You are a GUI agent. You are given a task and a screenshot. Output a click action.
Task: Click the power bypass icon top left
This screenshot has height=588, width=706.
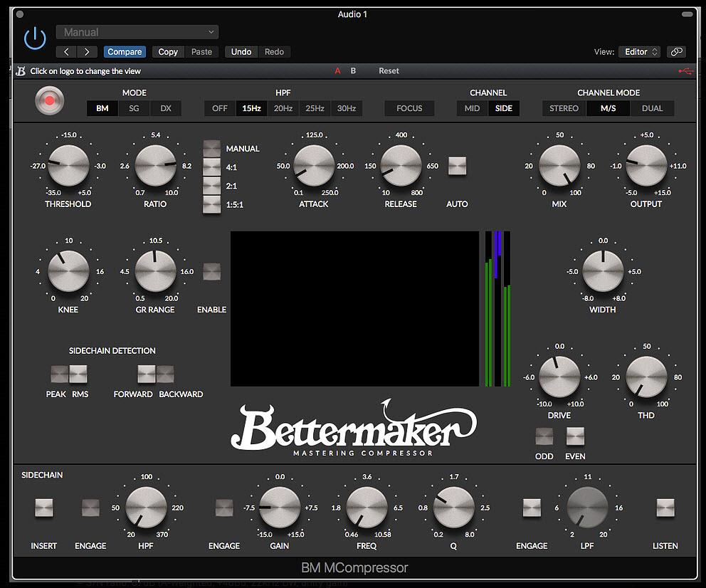coord(34,38)
